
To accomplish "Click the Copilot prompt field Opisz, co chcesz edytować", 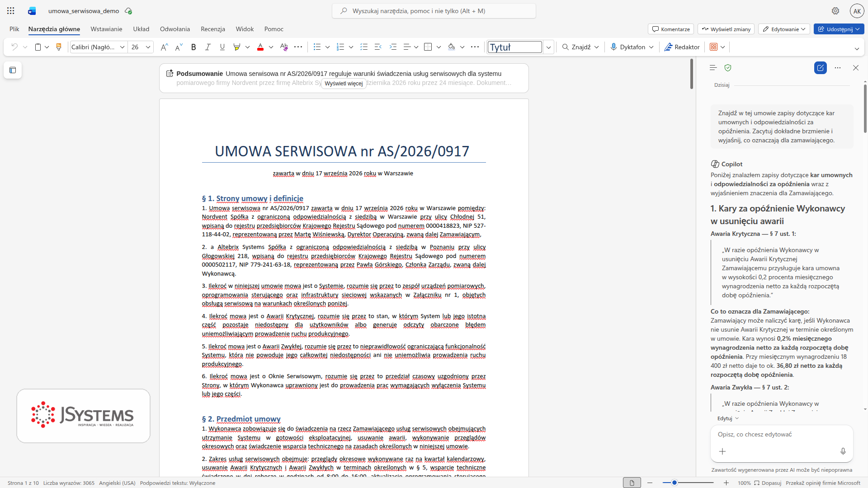I will click(782, 434).
